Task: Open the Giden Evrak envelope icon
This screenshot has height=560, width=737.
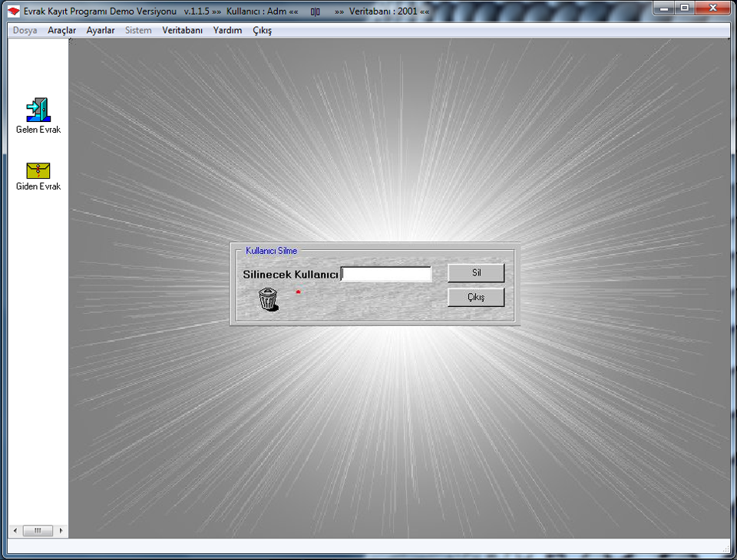Action: [x=38, y=170]
